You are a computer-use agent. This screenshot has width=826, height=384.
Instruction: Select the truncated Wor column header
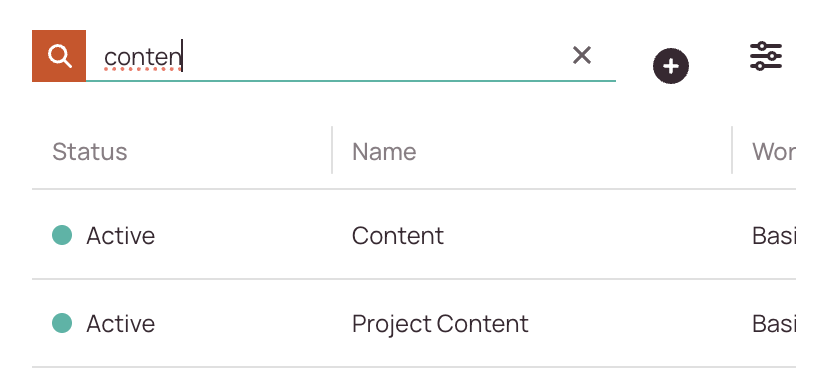point(774,152)
